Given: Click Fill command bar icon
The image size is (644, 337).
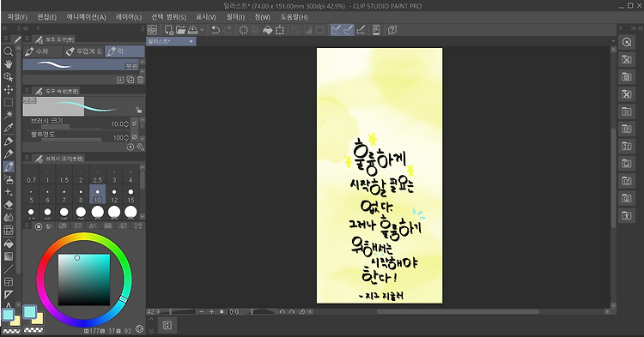Looking at the screenshot, I should coord(268,30).
